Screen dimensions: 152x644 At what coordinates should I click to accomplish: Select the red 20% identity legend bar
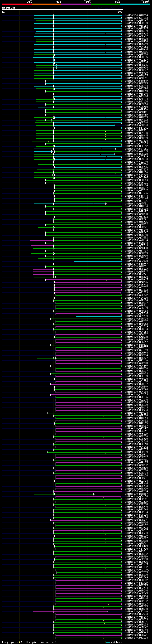[x=17, y=4]
